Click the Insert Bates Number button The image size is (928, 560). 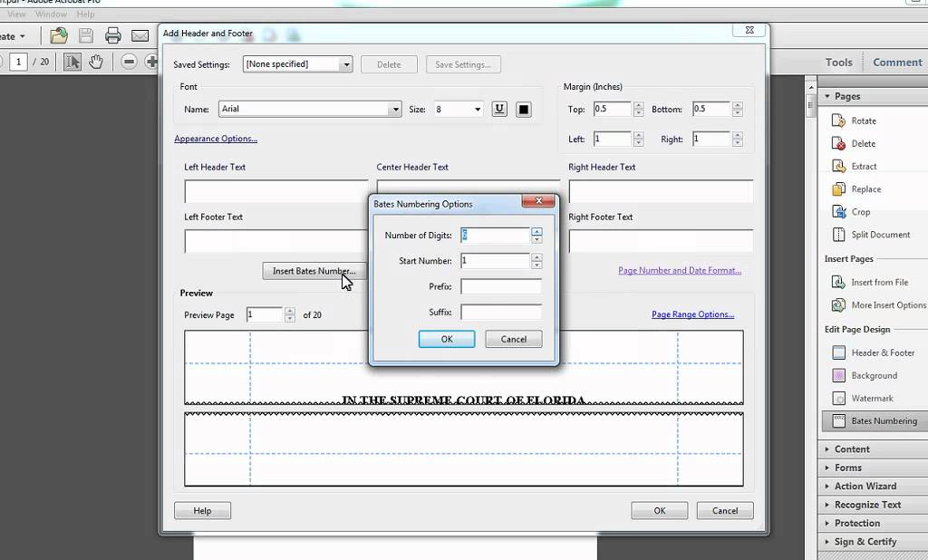[x=314, y=271]
